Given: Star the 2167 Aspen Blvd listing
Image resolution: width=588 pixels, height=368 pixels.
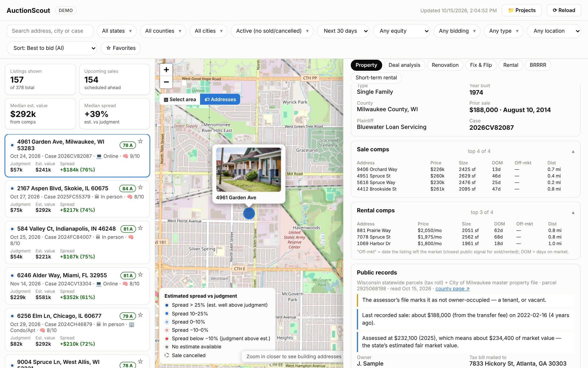Looking at the screenshot, I should pos(140,187).
